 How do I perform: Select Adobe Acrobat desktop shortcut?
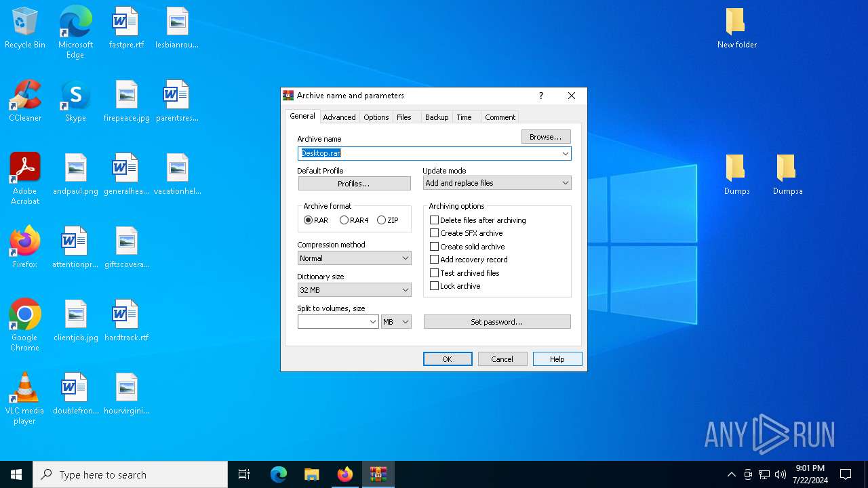click(25, 179)
